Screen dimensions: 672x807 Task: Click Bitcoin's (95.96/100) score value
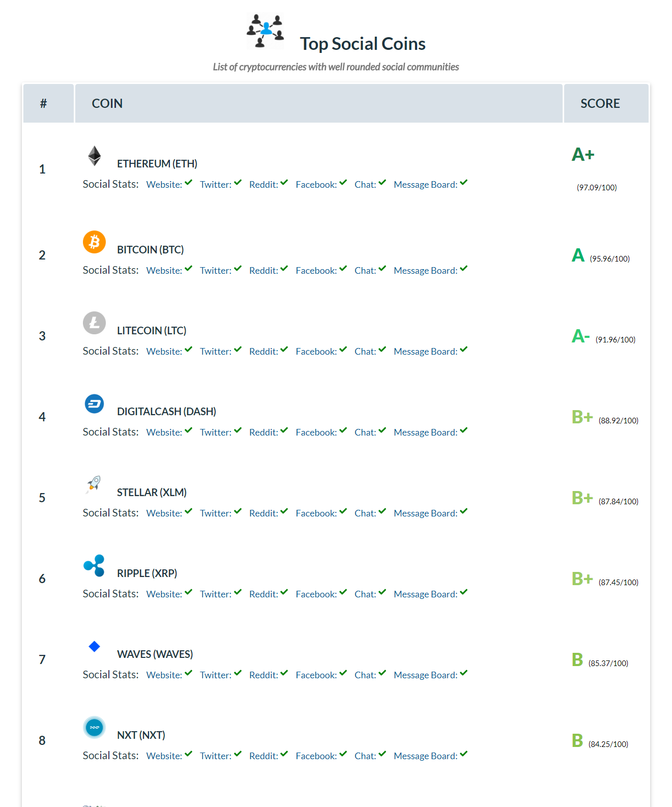610,259
